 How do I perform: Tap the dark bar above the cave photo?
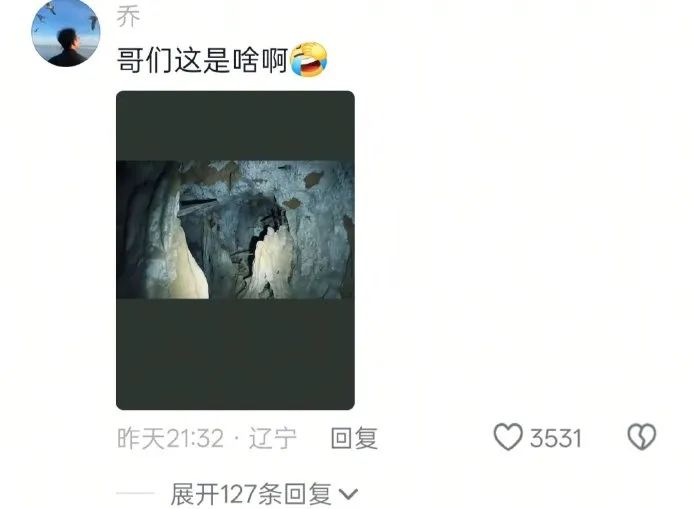tap(235, 126)
